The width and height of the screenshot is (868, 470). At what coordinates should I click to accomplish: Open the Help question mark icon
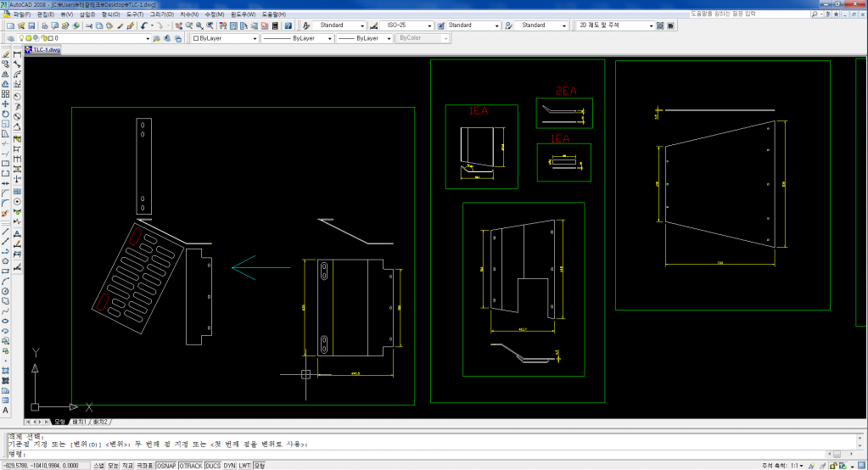[288, 25]
